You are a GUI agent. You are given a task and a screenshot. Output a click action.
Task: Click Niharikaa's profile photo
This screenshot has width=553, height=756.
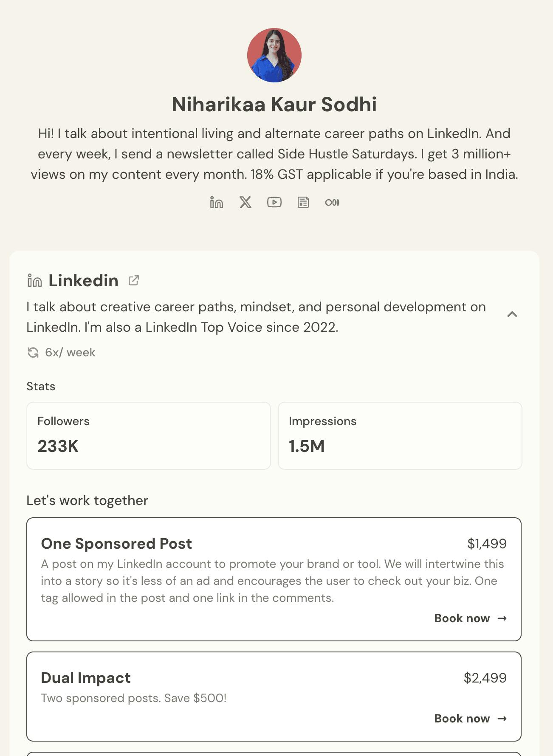point(274,55)
